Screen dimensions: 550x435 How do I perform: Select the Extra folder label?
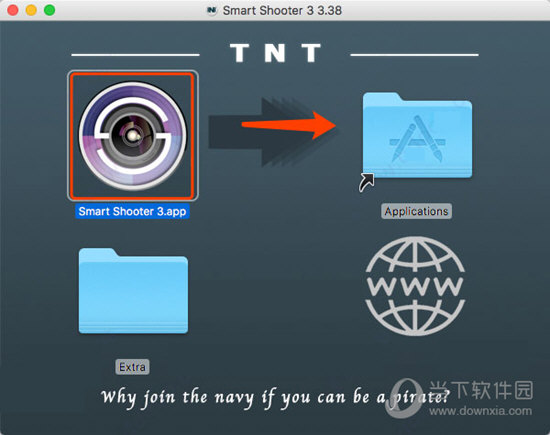point(132,367)
